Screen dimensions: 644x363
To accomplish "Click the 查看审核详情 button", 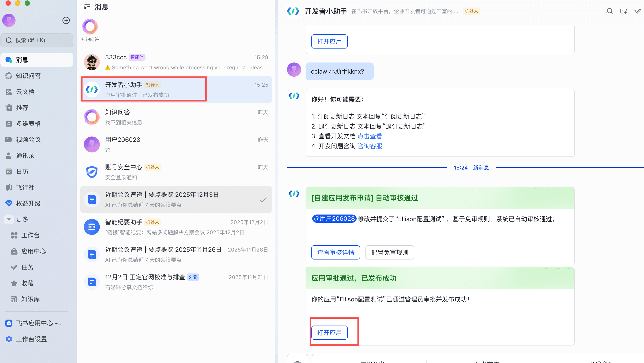I will coord(336,252).
